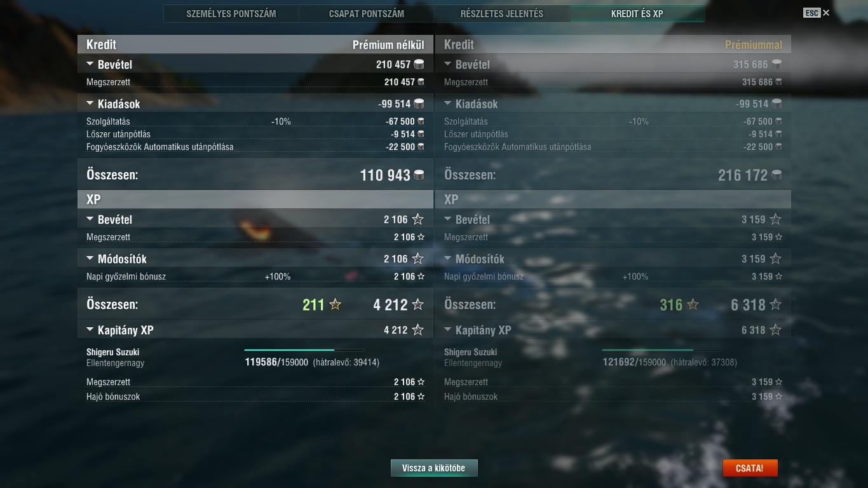Open the Részletes jelentés tab
This screenshot has height=488, width=868.
click(502, 13)
